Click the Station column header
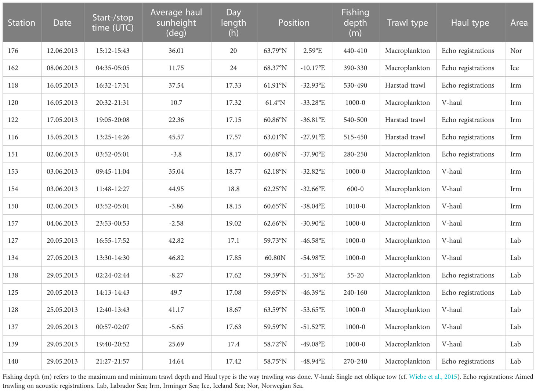The height and width of the screenshot is (392, 536). (22, 23)
